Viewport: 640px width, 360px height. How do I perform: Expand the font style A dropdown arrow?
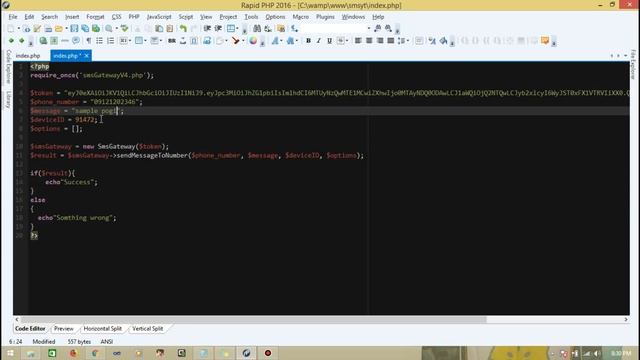coord(282,41)
